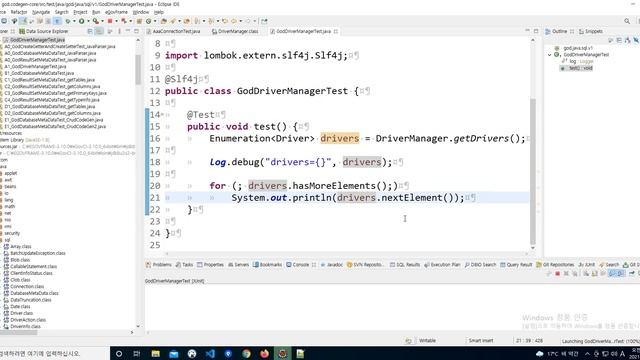
Task: Open the eGovFrame menu
Action: point(116,12)
